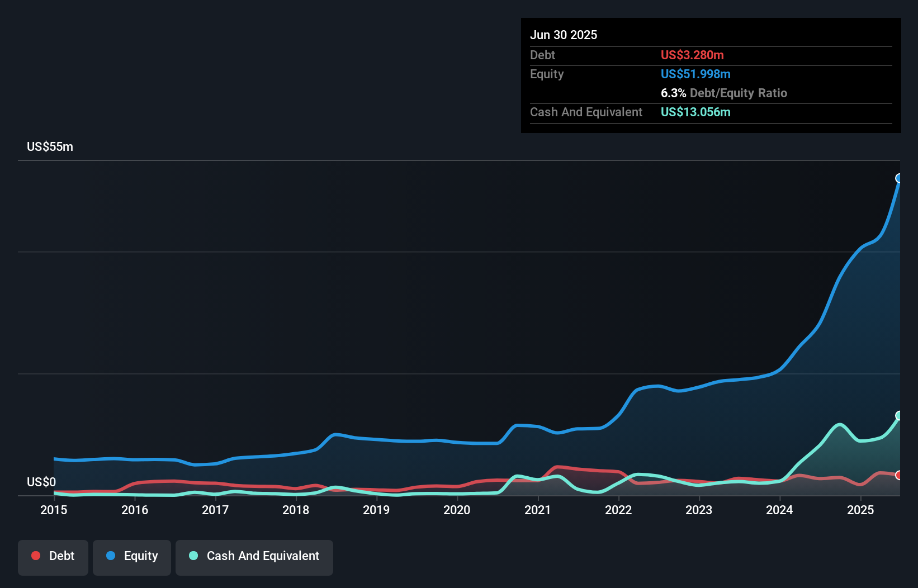Click the red Debt end-point marker

(x=900, y=475)
